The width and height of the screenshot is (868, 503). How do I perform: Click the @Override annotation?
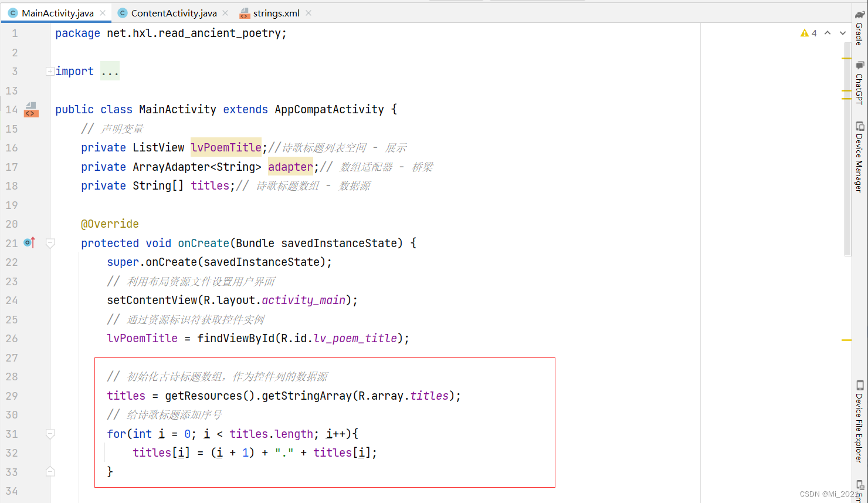pos(110,224)
